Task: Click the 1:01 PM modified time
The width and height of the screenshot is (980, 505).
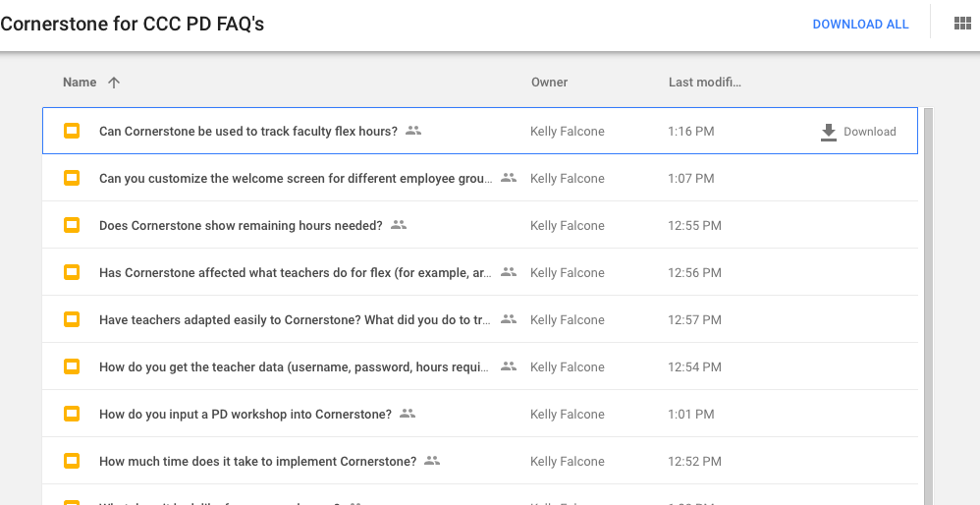Action: tap(691, 415)
